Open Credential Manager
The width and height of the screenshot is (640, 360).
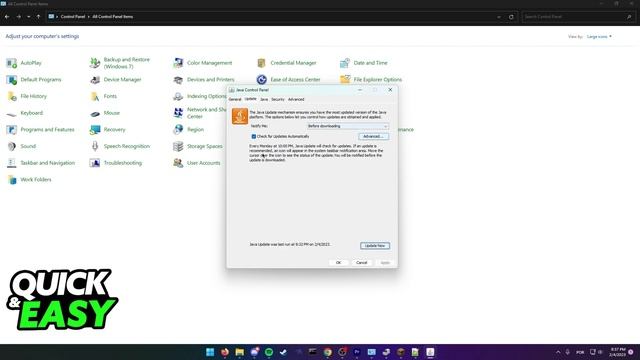287,63
